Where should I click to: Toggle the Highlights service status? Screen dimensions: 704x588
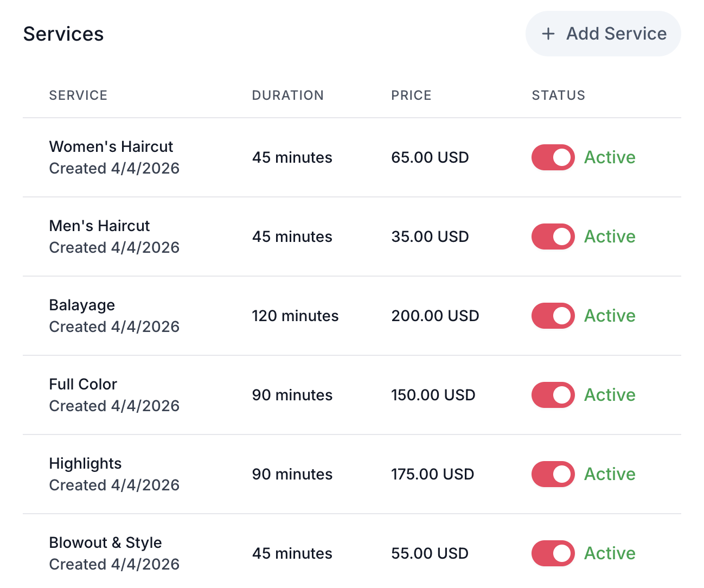(553, 474)
